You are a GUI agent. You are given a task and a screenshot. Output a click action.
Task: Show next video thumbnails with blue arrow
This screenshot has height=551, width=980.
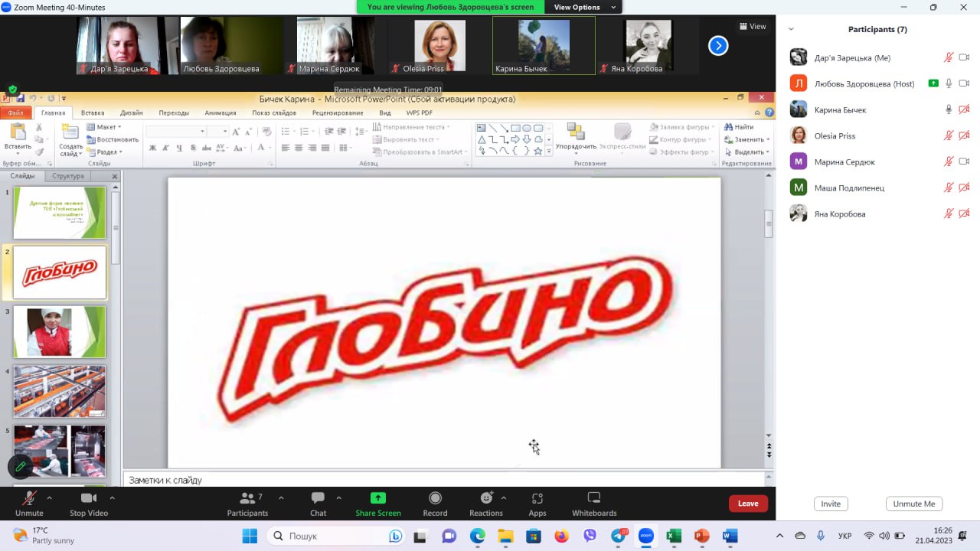coord(717,46)
